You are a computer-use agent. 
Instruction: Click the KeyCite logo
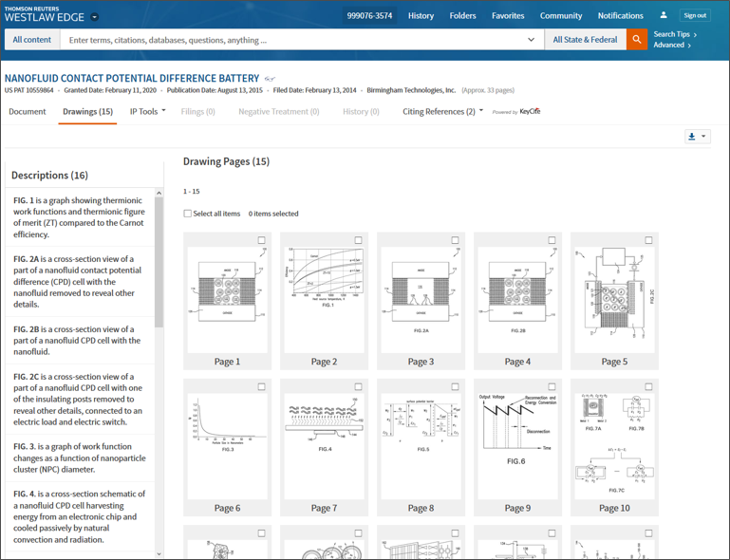tap(529, 112)
